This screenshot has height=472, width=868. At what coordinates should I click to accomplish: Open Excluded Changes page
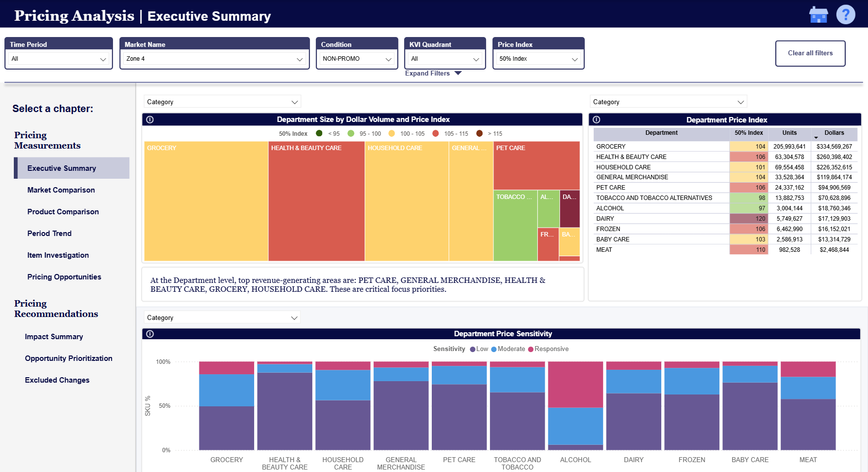[57, 380]
